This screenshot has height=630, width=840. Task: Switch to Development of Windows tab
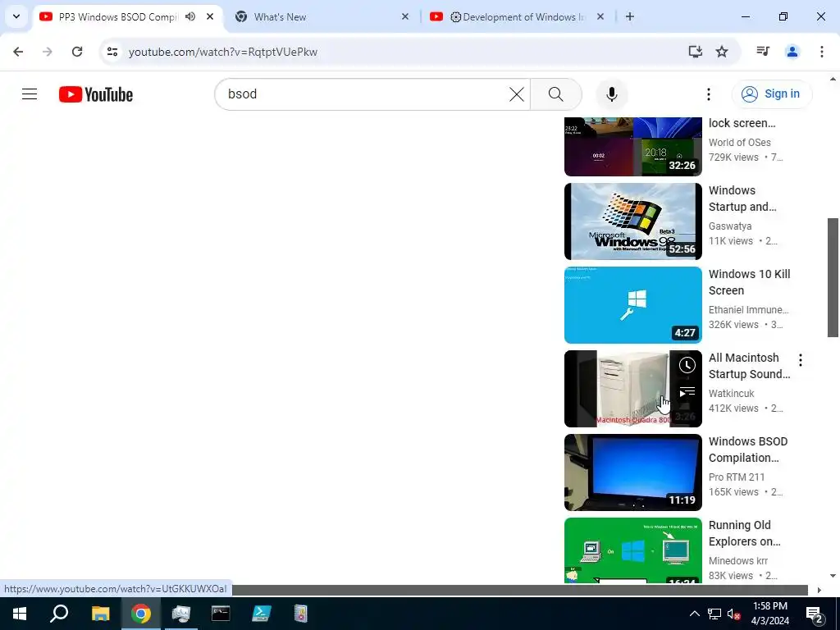(517, 16)
